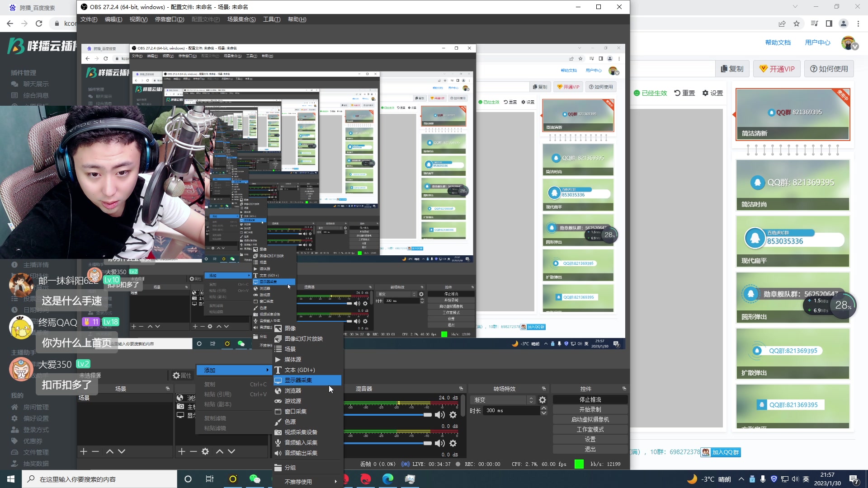This screenshot has height=488, width=868.
Task: Click 加入QQ群 button on webpage
Action: coord(721,452)
